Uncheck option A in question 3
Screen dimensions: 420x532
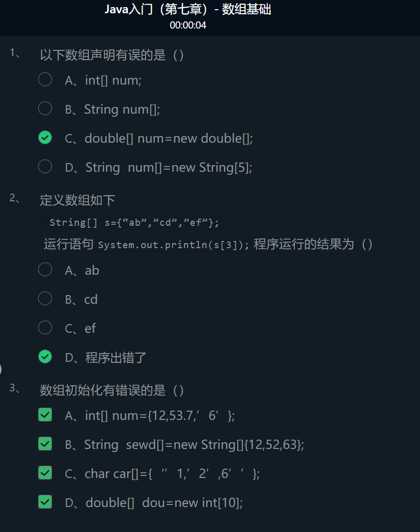coord(45,415)
